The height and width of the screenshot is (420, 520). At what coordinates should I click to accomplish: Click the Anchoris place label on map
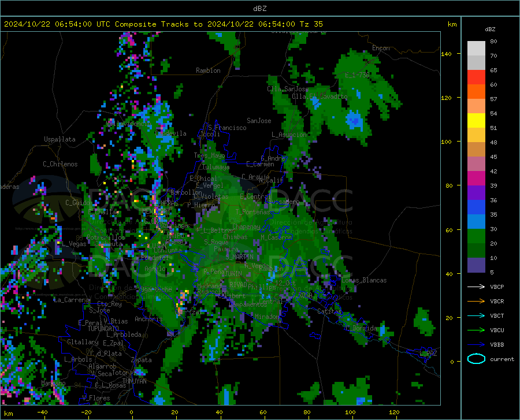coord(148,319)
